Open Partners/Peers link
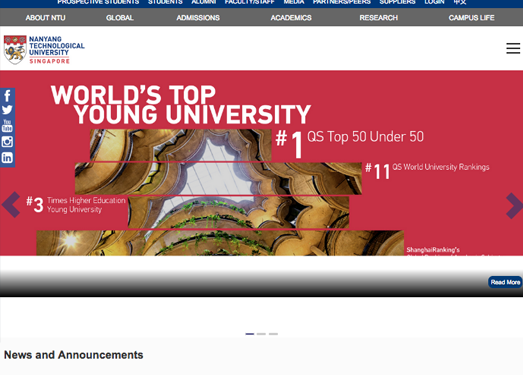 (x=342, y=2)
